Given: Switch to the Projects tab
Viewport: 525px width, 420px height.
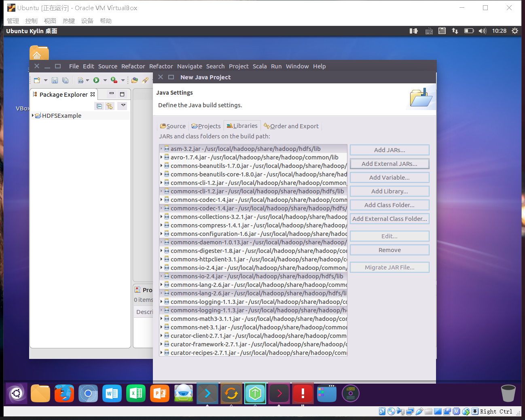Looking at the screenshot, I should tap(206, 126).
